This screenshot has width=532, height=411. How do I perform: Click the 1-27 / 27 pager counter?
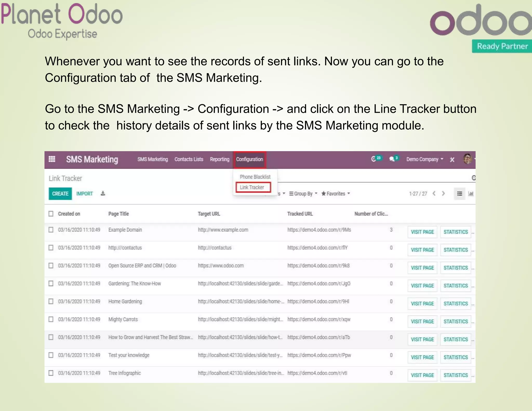(418, 194)
